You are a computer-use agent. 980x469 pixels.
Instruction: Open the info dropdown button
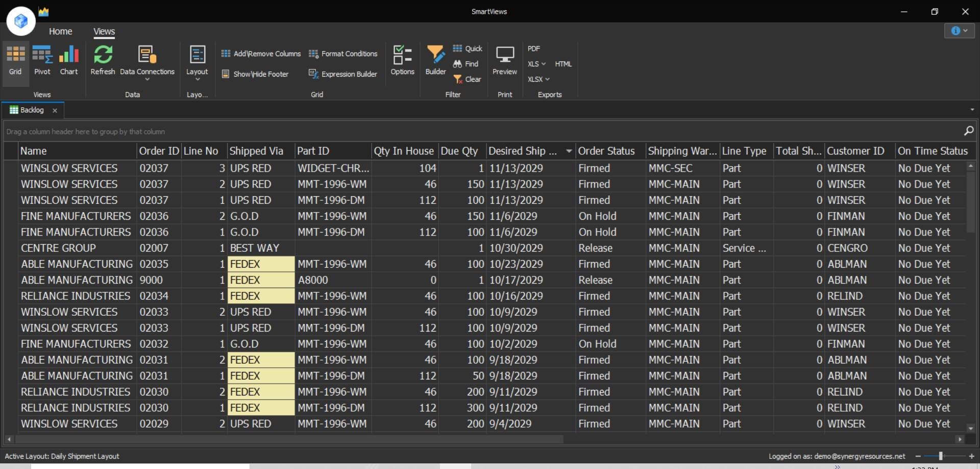(959, 31)
